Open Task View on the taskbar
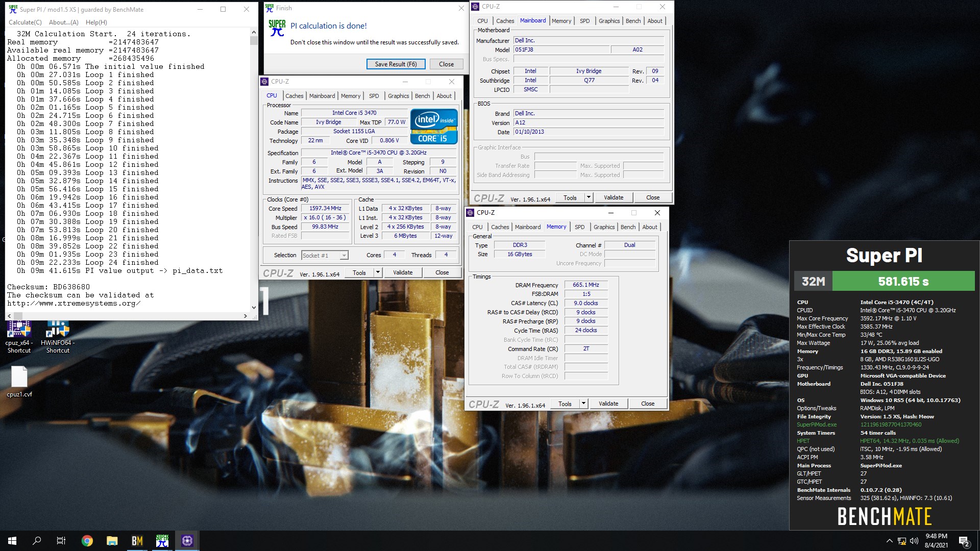 [x=61, y=541]
